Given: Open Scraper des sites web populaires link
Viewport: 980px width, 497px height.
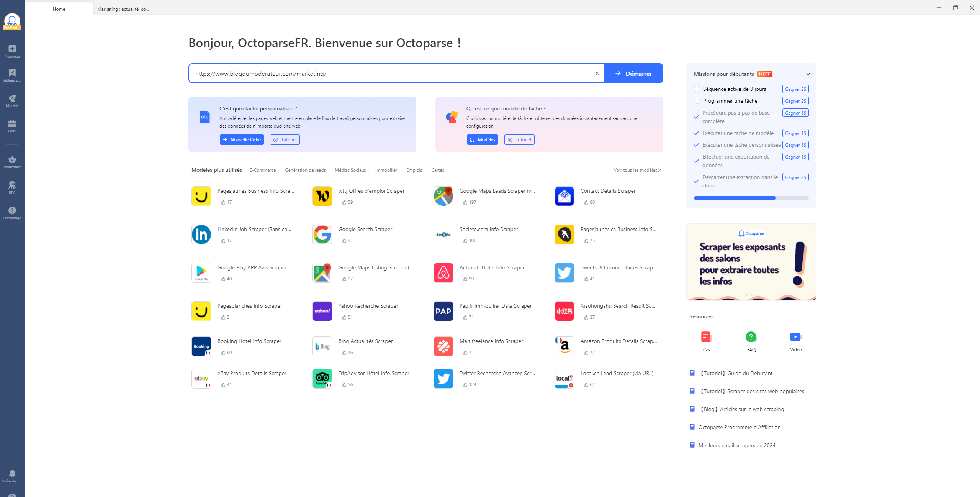Looking at the screenshot, I should click(x=751, y=391).
